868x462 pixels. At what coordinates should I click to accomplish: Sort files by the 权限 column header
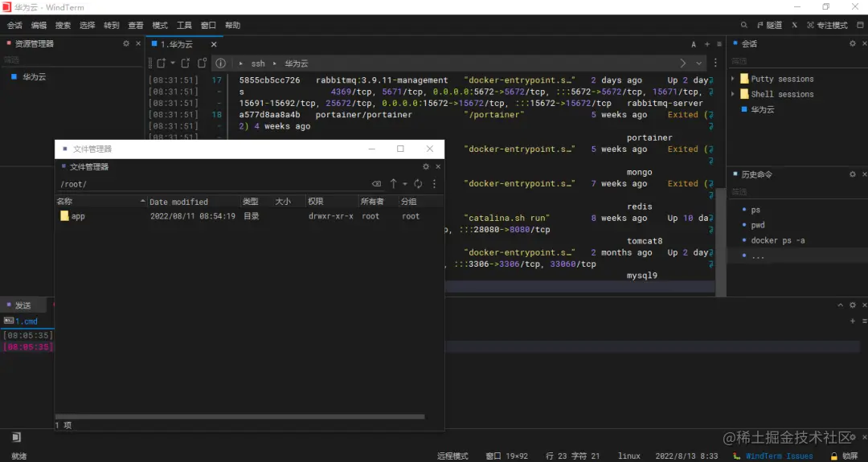(332, 202)
